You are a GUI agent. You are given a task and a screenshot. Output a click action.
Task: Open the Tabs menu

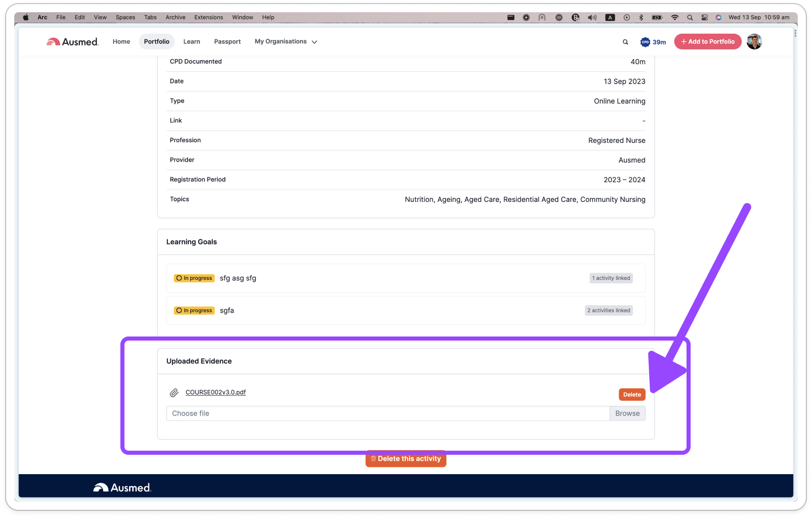[x=150, y=17]
